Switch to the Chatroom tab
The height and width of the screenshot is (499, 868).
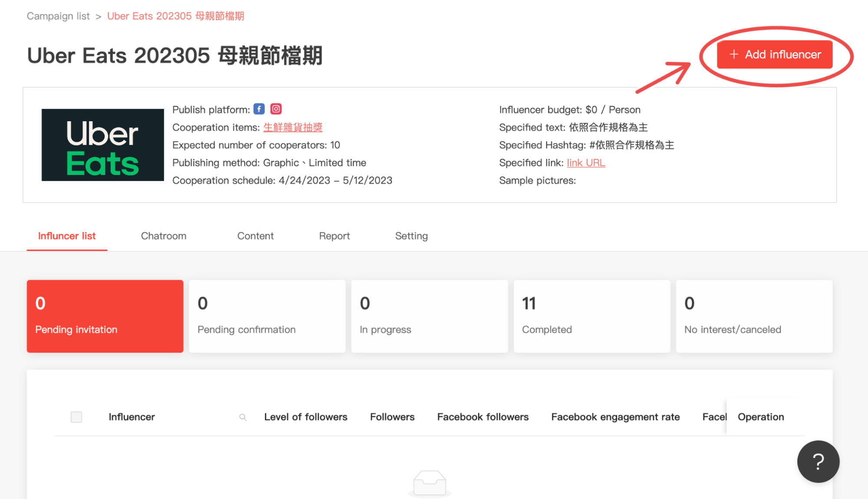pos(164,236)
